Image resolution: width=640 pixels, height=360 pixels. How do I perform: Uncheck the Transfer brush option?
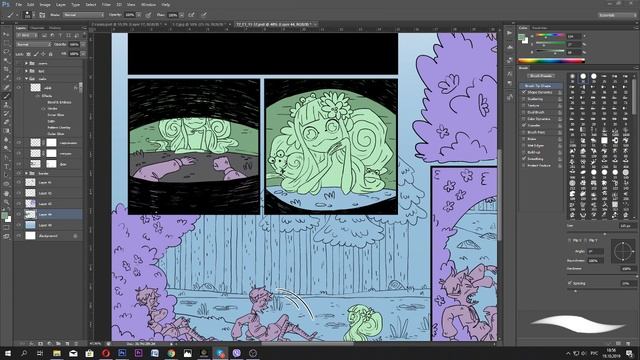tap(524, 126)
